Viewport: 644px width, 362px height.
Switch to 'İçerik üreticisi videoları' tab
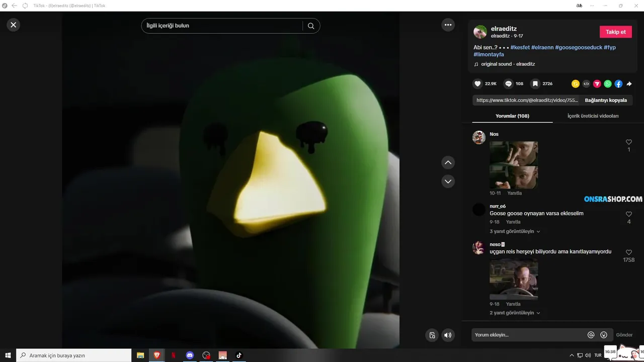click(x=593, y=116)
